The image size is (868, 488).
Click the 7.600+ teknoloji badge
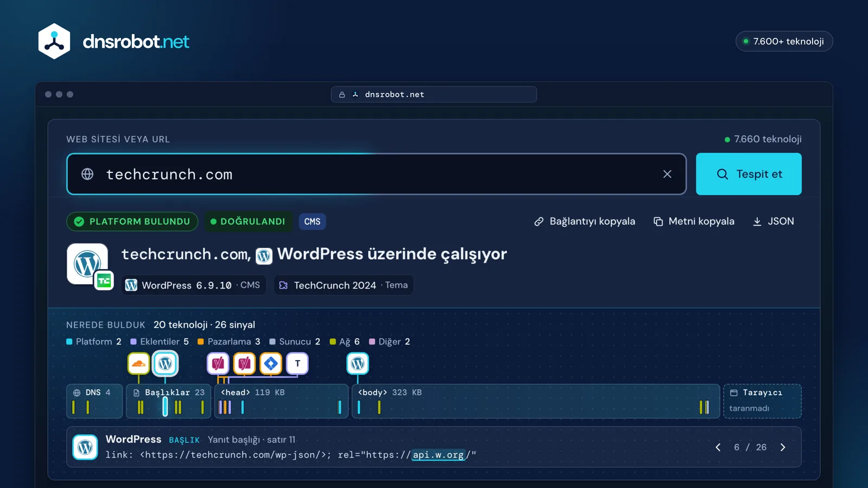click(x=784, y=41)
